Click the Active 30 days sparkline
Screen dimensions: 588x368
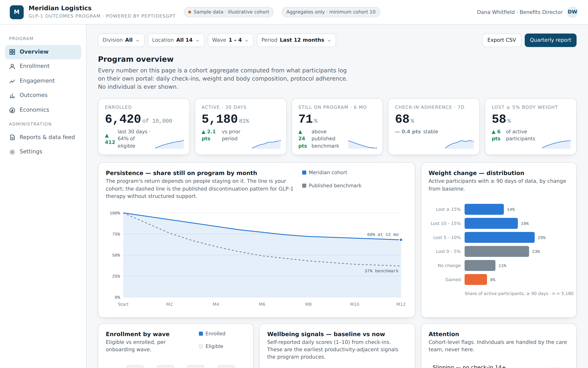(x=266, y=144)
